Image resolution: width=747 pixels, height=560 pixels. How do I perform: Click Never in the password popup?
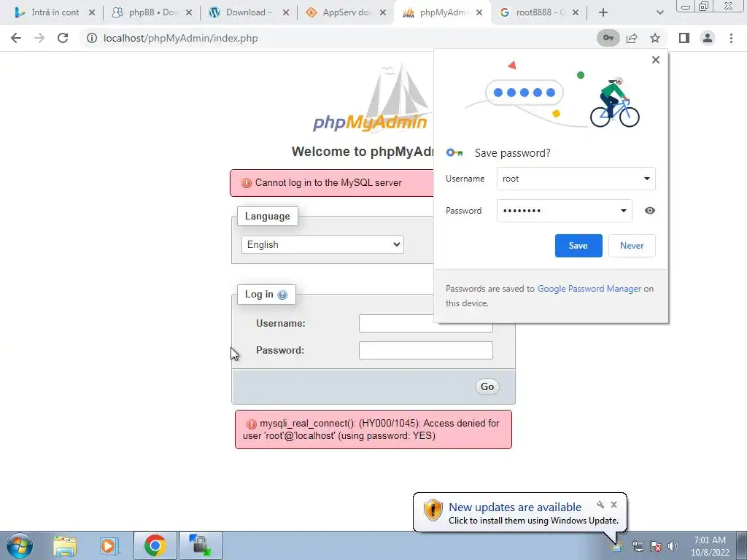pos(632,246)
